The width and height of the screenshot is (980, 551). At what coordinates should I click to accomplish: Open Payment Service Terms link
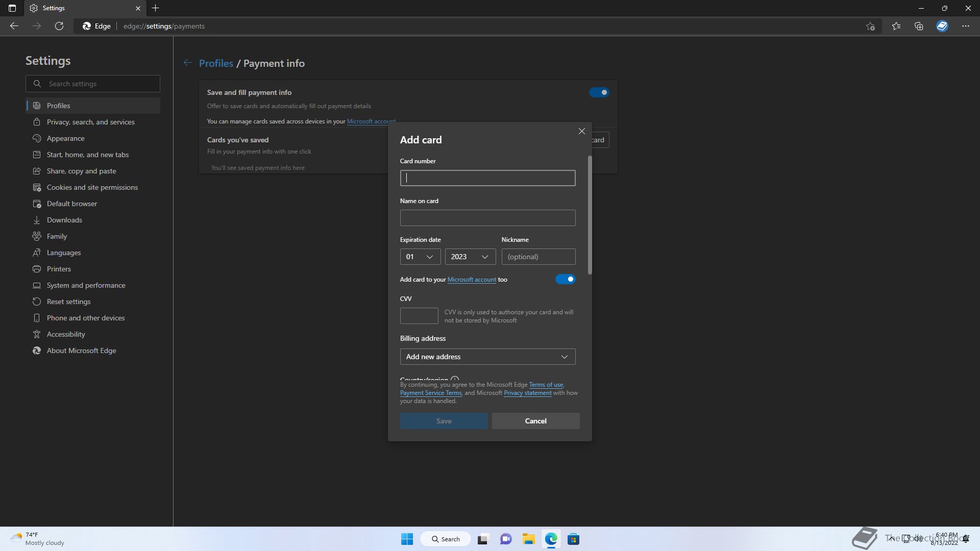[431, 393]
